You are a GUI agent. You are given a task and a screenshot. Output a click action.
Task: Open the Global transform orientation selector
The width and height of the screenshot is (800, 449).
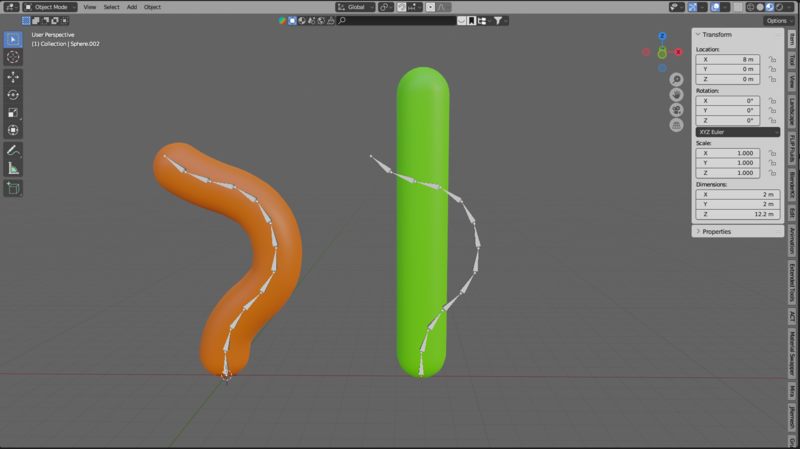[x=358, y=6]
